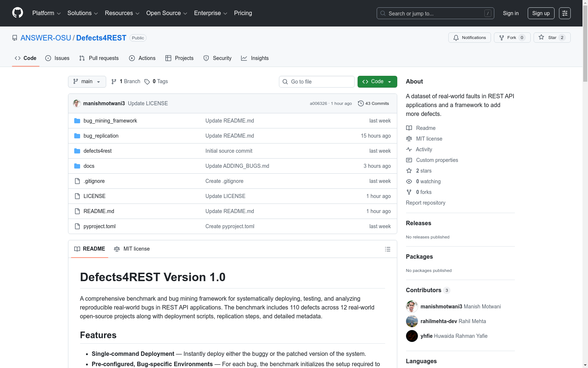Image resolution: width=588 pixels, height=368 pixels.
Task: Click the README.md file icon
Action: [77, 211]
